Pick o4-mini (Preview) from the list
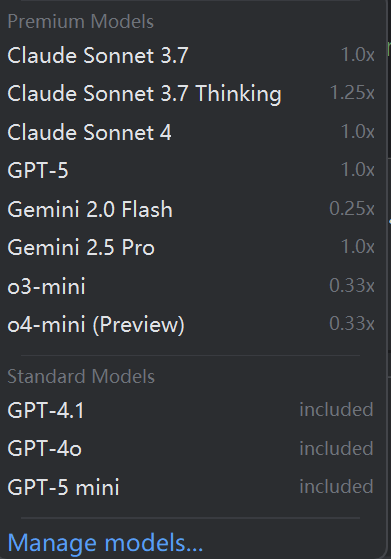 point(192,324)
